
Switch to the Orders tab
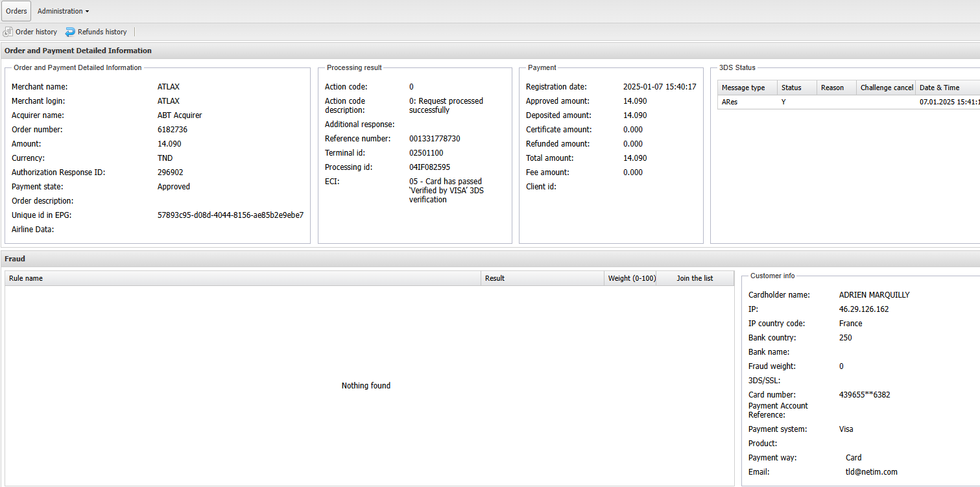click(16, 11)
